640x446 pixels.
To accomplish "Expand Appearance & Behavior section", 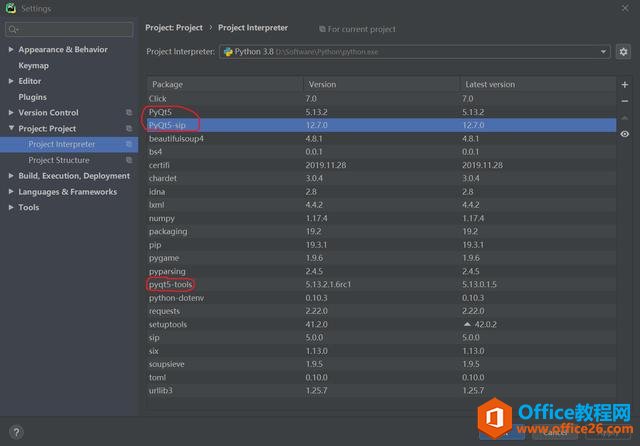I will (x=11, y=49).
